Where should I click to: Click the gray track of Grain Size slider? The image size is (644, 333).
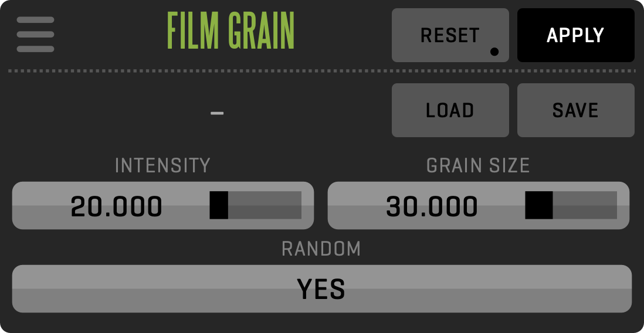point(585,205)
